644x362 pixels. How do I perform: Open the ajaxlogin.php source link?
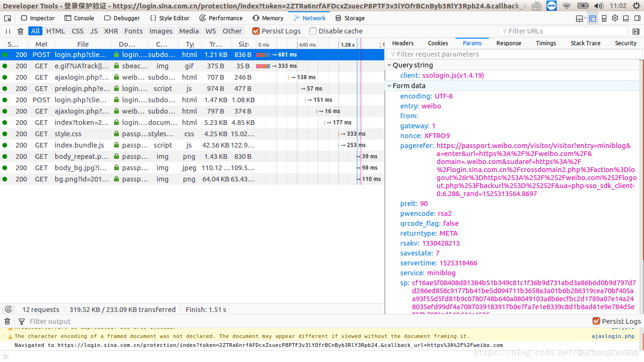(613, 337)
